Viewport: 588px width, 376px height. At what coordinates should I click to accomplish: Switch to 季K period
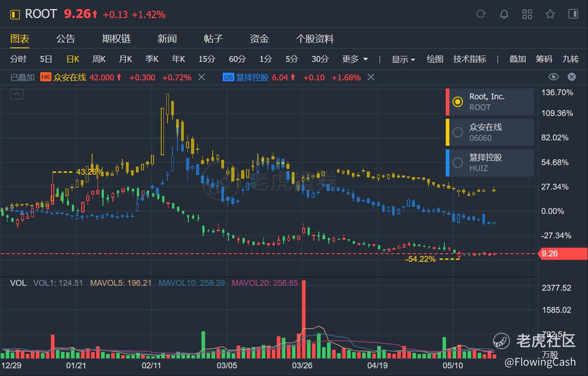coord(152,59)
